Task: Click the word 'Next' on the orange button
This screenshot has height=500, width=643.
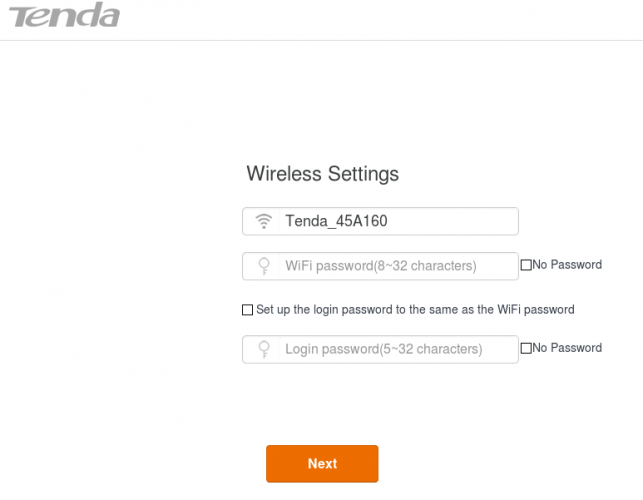Action: click(x=322, y=464)
